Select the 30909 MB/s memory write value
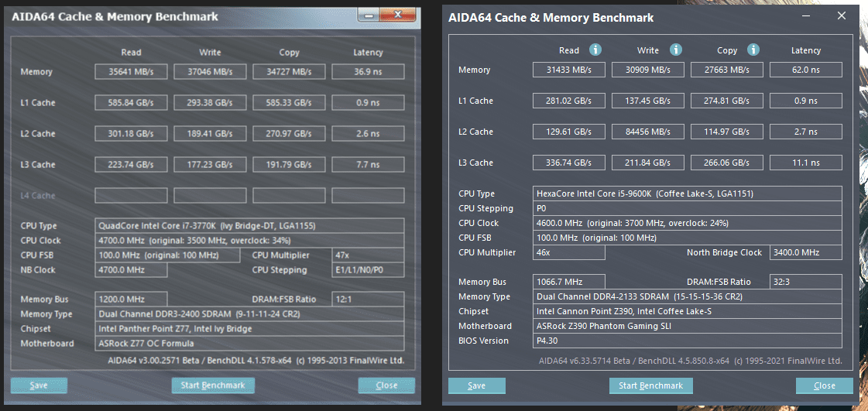The width and height of the screenshot is (868, 411). click(x=647, y=70)
